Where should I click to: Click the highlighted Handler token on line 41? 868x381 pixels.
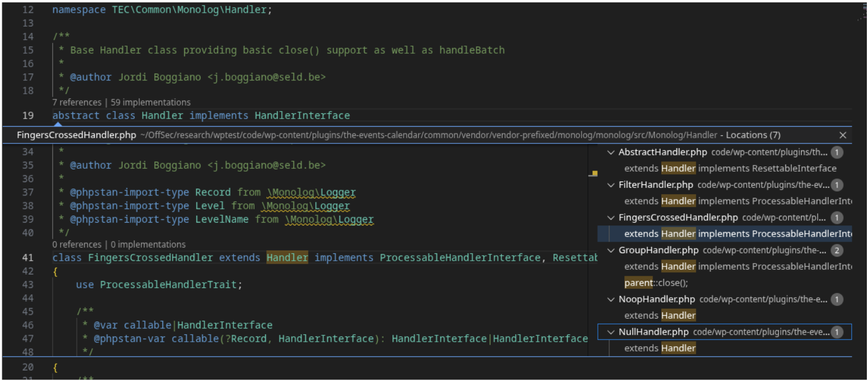point(287,258)
